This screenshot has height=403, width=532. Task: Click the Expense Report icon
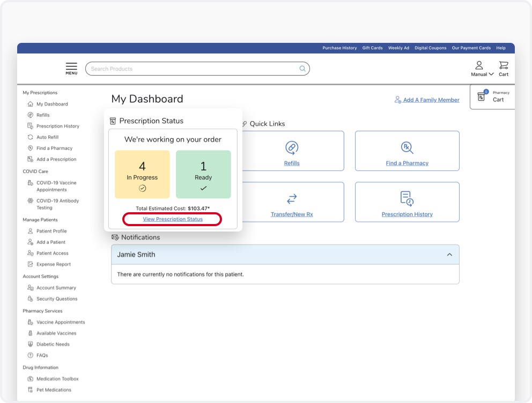[x=30, y=264]
